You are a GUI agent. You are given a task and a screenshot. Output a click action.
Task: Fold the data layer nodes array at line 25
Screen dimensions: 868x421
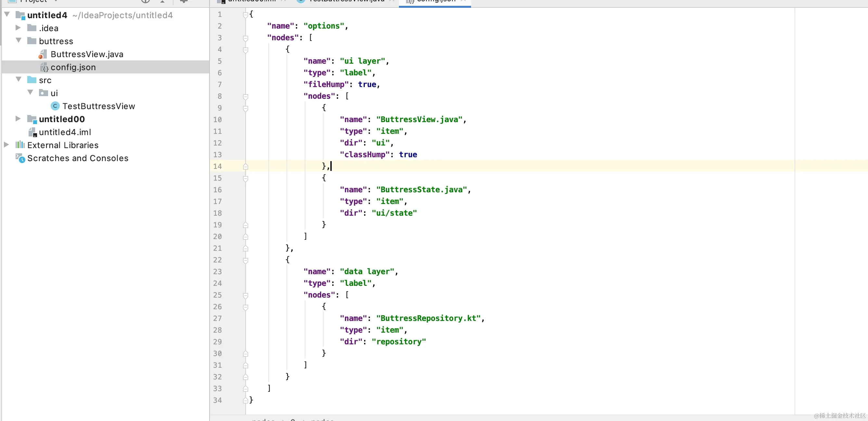pyautogui.click(x=246, y=295)
